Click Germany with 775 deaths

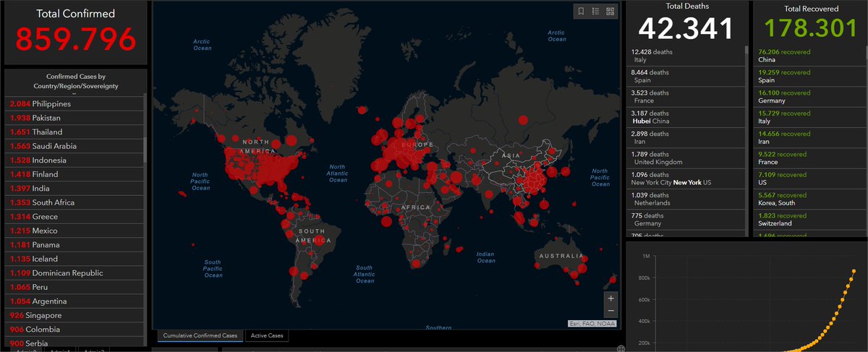click(686, 220)
